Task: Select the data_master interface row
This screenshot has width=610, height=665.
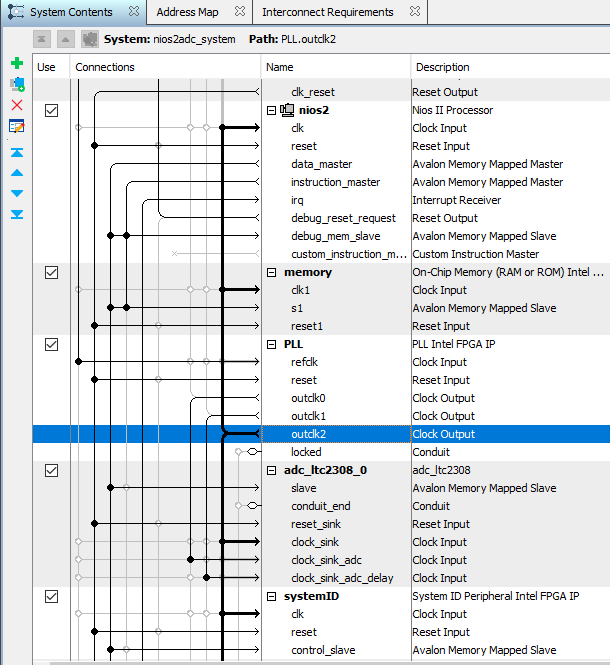Action: (321, 164)
